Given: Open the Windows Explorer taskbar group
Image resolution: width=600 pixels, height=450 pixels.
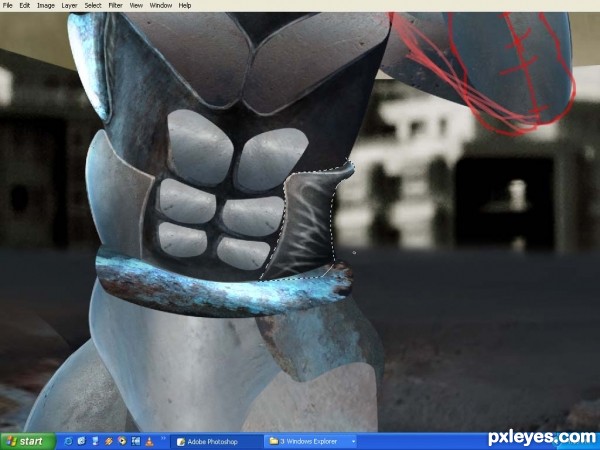Looking at the screenshot, I should [x=310, y=442].
